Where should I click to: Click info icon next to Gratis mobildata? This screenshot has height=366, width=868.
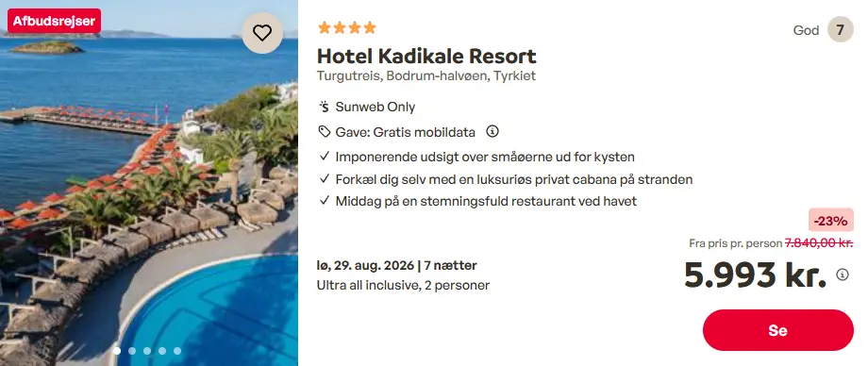click(492, 132)
